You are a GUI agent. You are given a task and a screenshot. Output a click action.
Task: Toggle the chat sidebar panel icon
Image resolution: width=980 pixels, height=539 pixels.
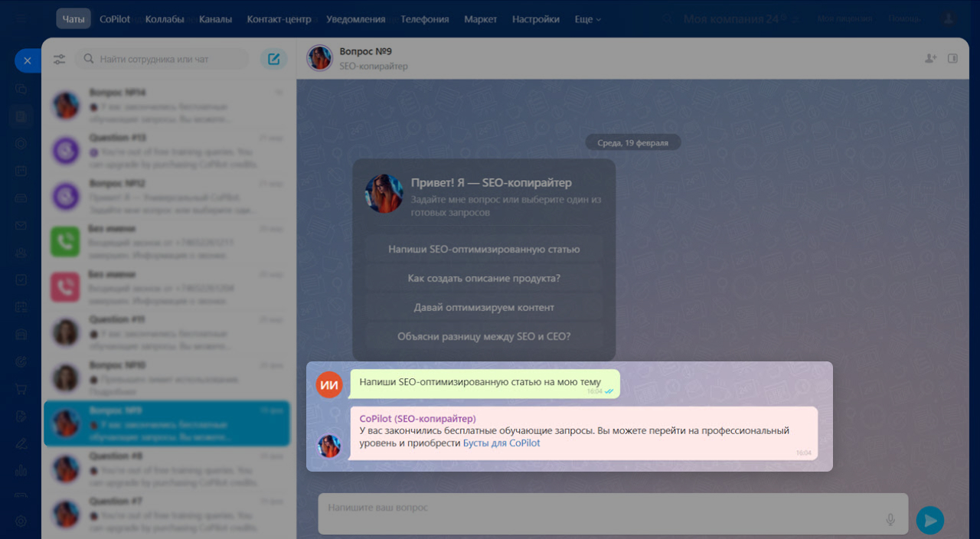pyautogui.click(x=952, y=58)
